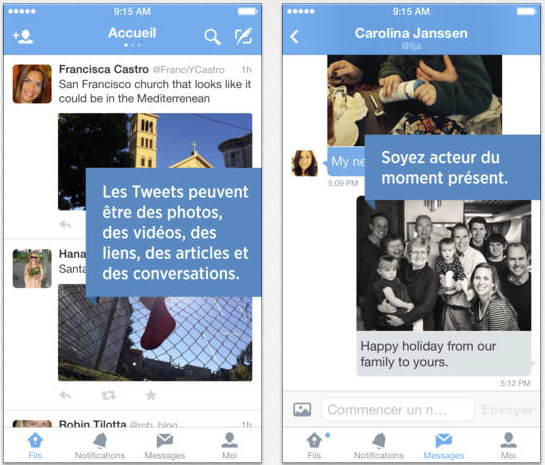This screenshot has width=545, height=465.
Task: Open Francisca Castro's profile picture
Action: (x=32, y=84)
